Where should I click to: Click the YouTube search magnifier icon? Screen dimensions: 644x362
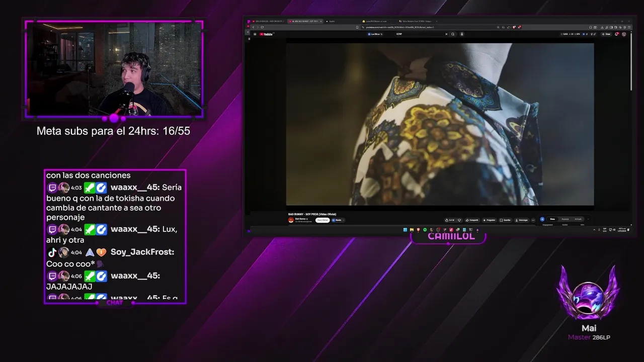453,34
